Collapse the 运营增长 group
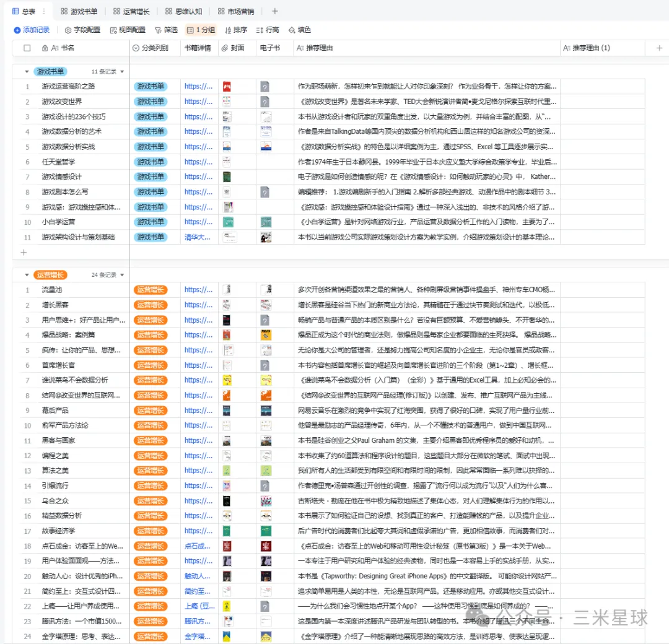The height and width of the screenshot is (644, 669). [x=27, y=275]
